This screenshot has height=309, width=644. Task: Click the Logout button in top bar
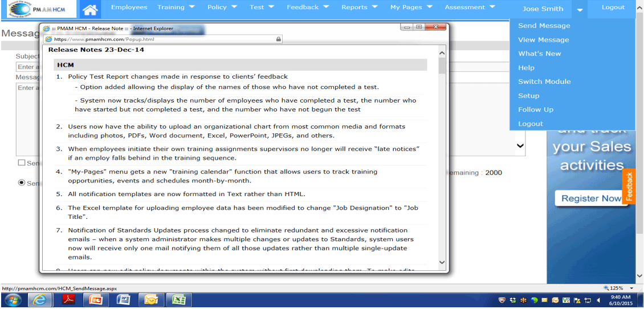[613, 7]
